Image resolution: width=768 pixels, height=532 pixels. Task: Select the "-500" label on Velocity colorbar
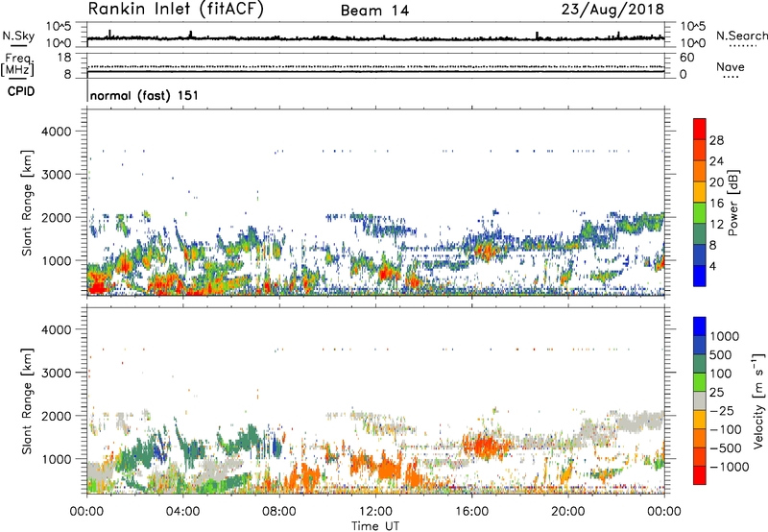coord(726,448)
